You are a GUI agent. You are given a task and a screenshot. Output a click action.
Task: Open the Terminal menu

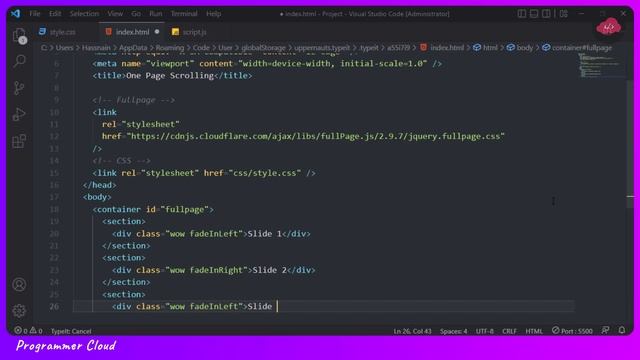click(184, 13)
